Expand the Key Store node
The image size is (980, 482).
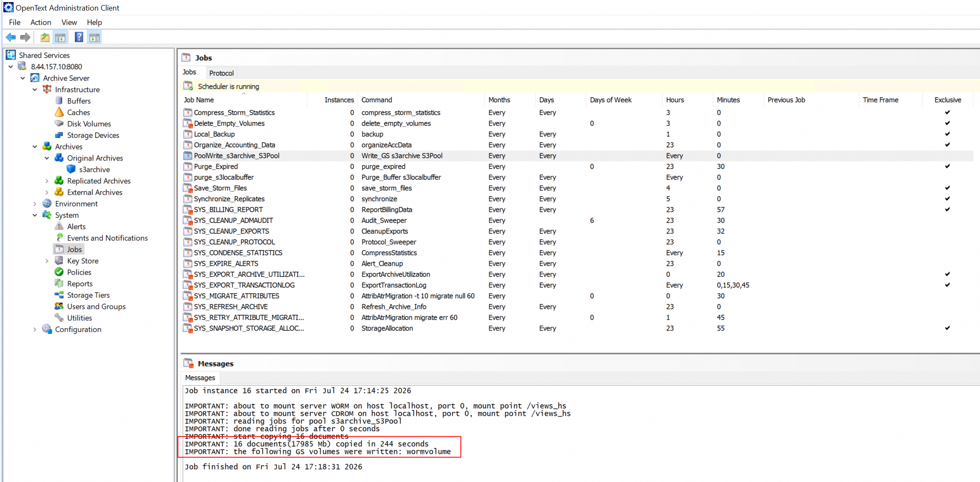[x=47, y=261]
